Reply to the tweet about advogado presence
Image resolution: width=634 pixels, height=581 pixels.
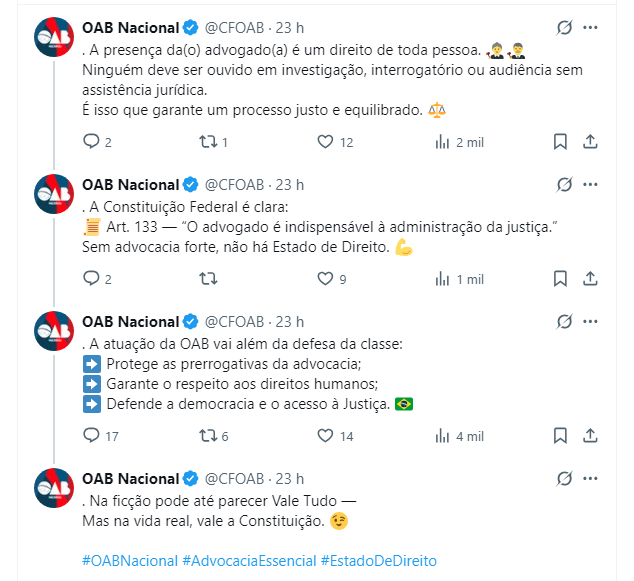coord(91,142)
